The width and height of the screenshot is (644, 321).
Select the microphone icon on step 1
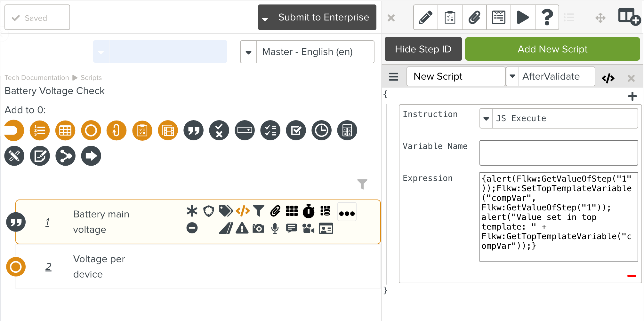[275, 228]
